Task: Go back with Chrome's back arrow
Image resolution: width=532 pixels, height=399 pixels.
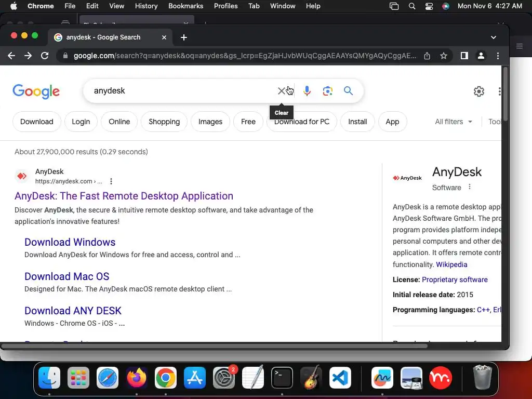Action: point(11,56)
